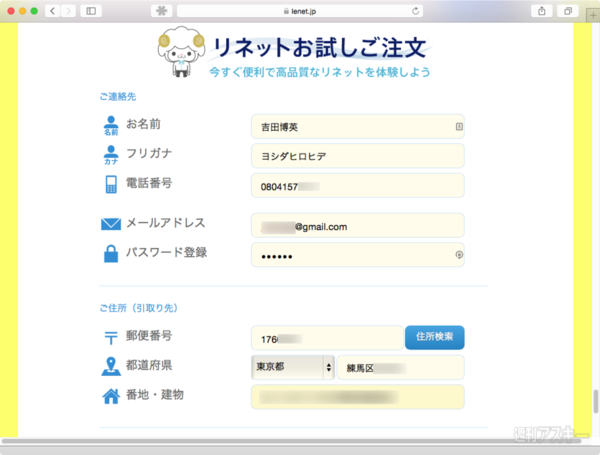Focus the フリガナ field ヨシダヒロヒデ
The image size is (600, 455).
point(358,156)
